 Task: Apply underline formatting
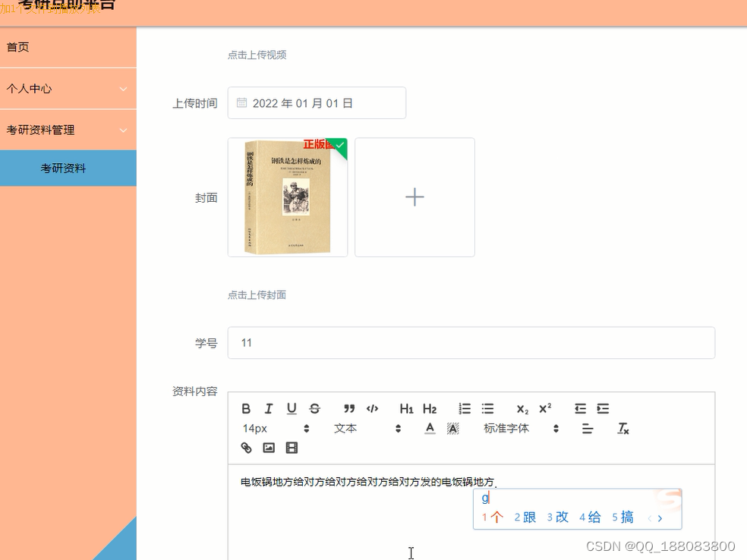tap(292, 408)
